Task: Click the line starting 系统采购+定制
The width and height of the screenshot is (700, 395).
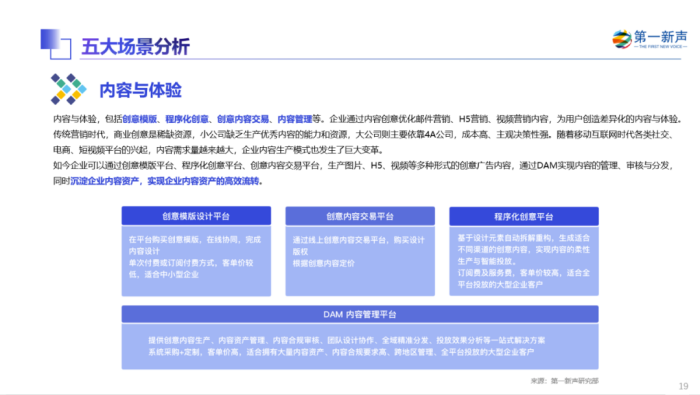Action: (x=341, y=352)
